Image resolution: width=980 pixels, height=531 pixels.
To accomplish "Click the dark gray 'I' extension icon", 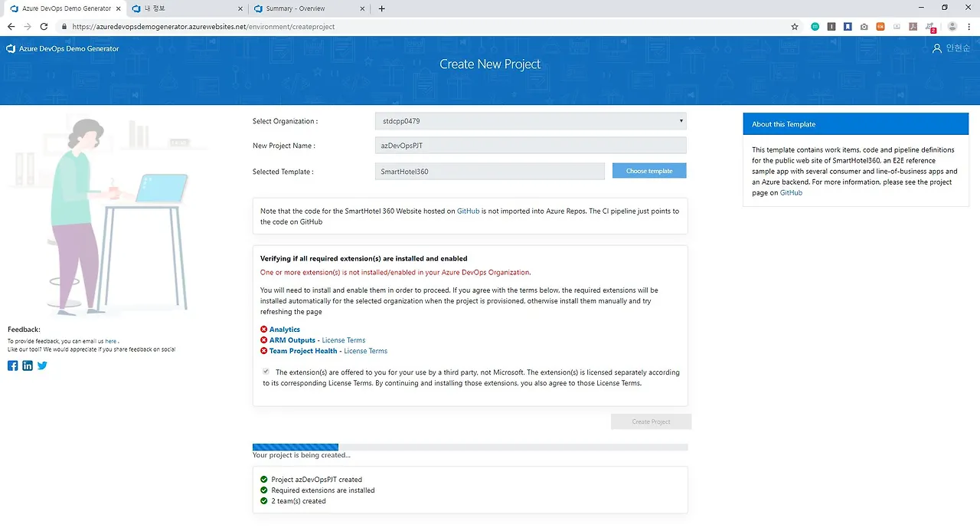I will tap(831, 26).
